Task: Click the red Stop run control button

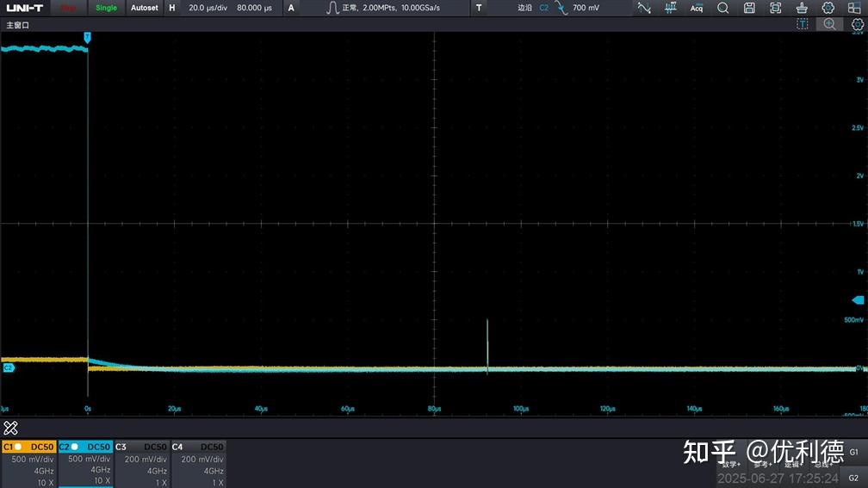Action: 69,8
